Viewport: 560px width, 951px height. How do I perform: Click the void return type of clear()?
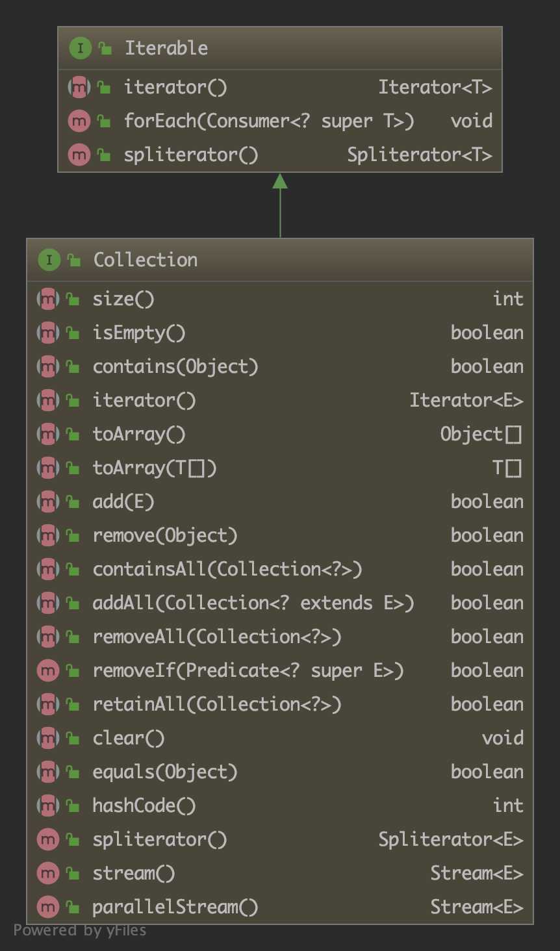click(x=503, y=738)
